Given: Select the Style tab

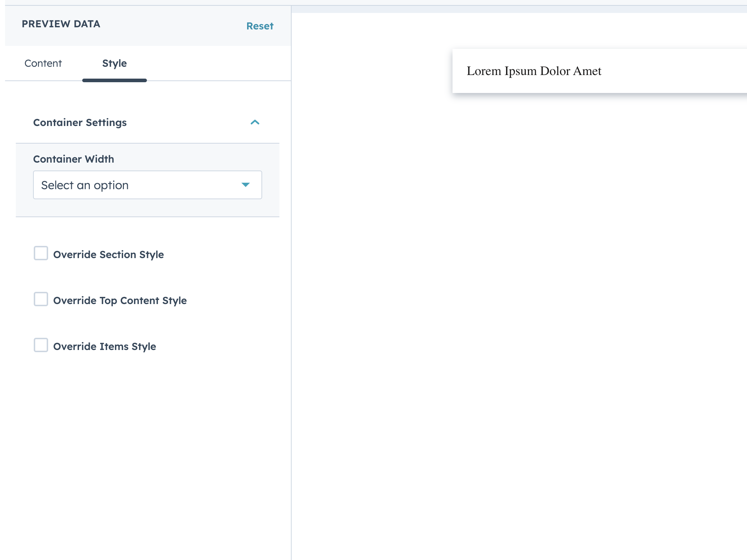Looking at the screenshot, I should pyautogui.click(x=114, y=63).
